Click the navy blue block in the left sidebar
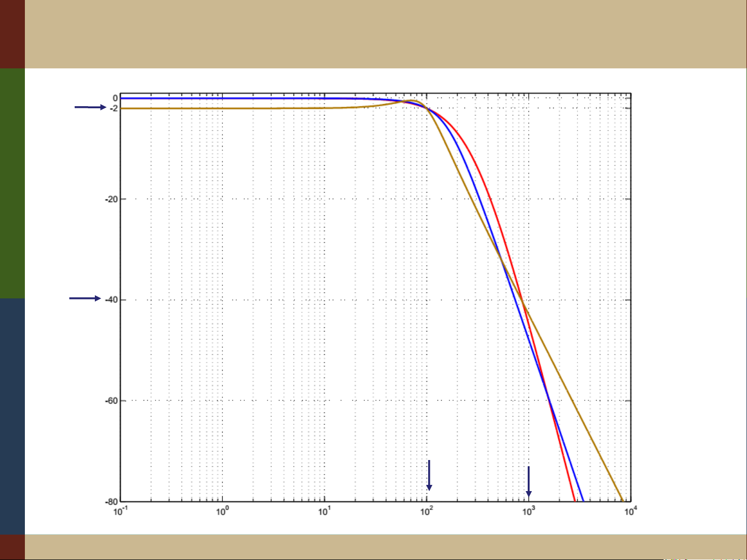747x560 pixels. [12, 415]
